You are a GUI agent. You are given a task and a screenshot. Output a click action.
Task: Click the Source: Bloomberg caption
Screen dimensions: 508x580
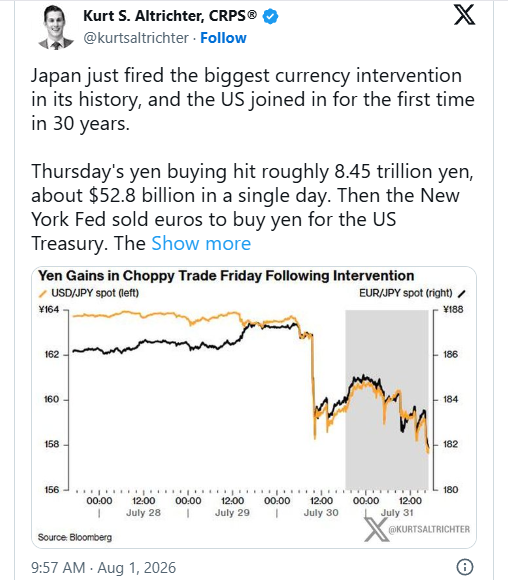click(x=75, y=537)
